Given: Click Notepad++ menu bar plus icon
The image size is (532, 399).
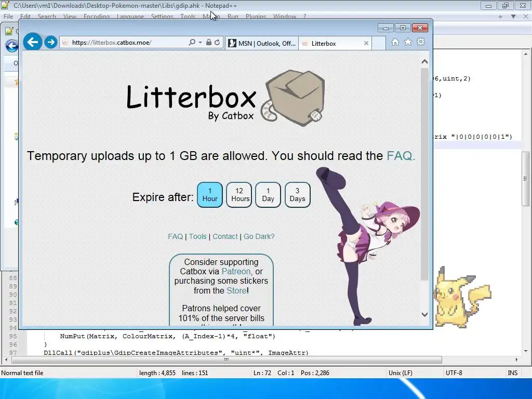Looking at the screenshot, I should tap(500, 16).
